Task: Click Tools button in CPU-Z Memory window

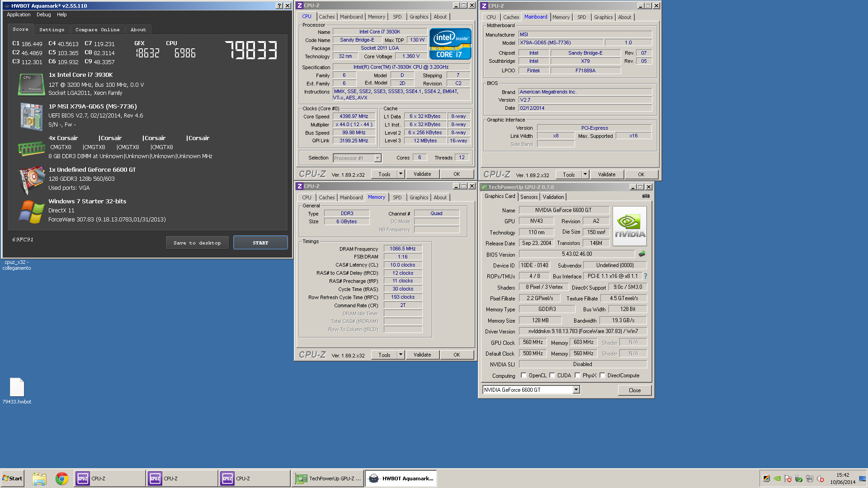Action: [384, 355]
